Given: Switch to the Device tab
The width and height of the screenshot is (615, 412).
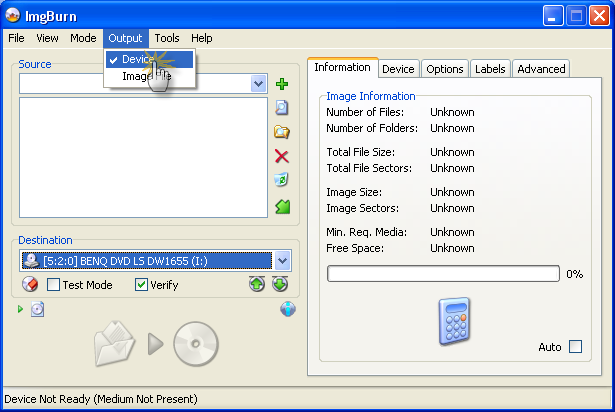Looking at the screenshot, I should pos(398,69).
